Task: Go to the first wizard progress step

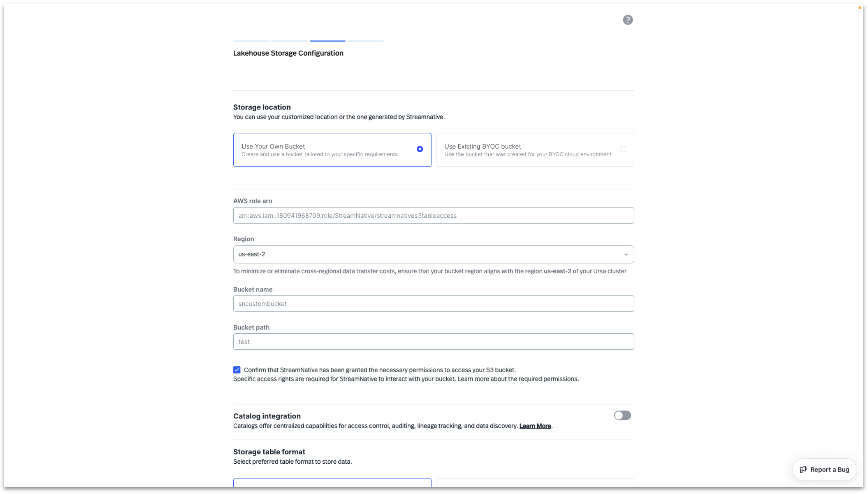Action: pos(251,41)
